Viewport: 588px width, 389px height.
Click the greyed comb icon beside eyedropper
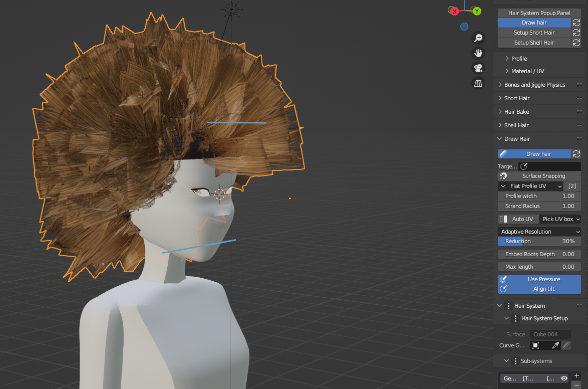point(566,345)
